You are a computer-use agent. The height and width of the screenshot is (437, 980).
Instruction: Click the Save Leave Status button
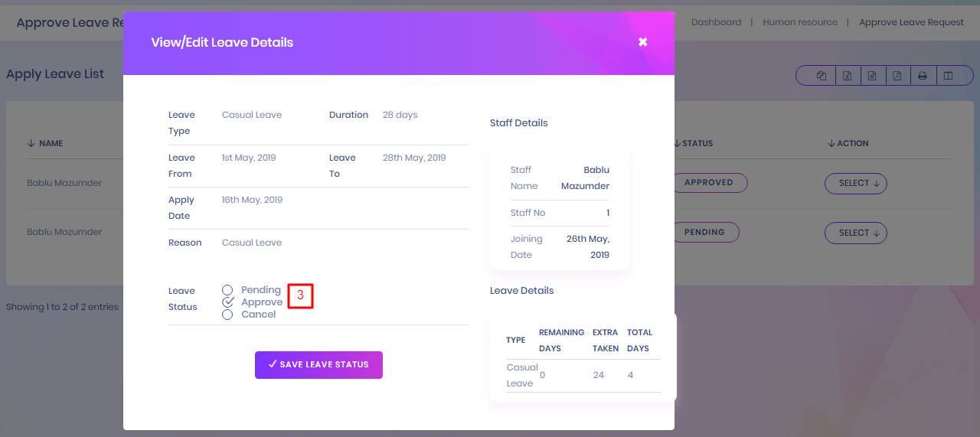click(x=318, y=365)
